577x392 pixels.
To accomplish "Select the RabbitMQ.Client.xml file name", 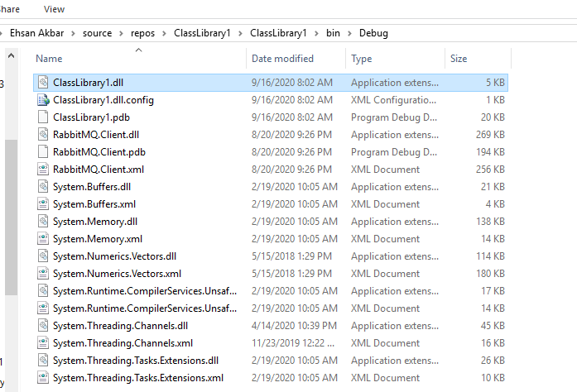I will pos(99,170).
